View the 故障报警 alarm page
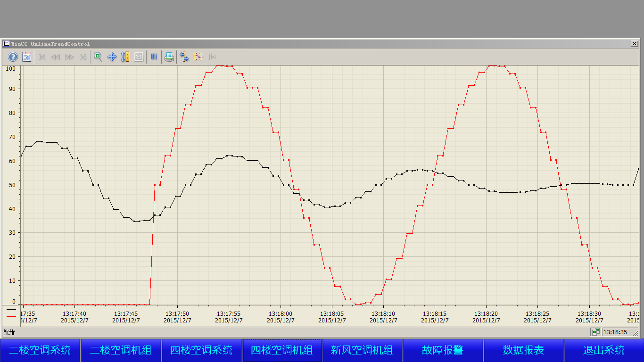644x362 pixels. (443, 350)
